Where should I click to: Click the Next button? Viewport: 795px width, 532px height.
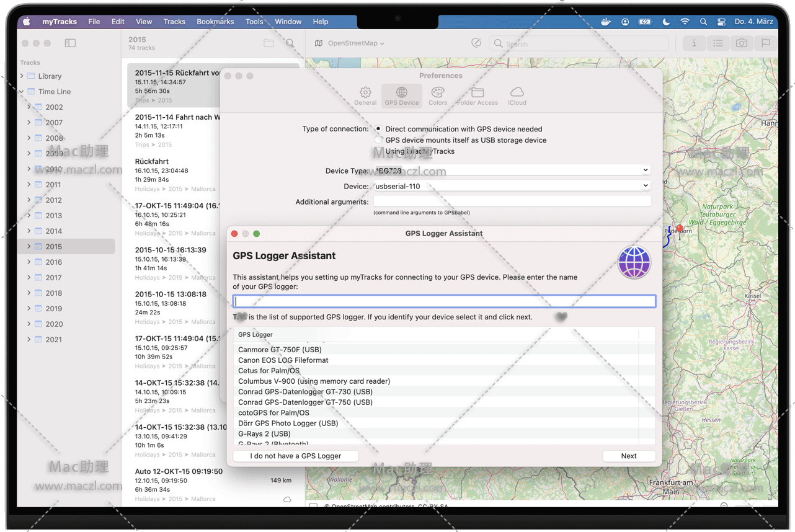pos(628,456)
